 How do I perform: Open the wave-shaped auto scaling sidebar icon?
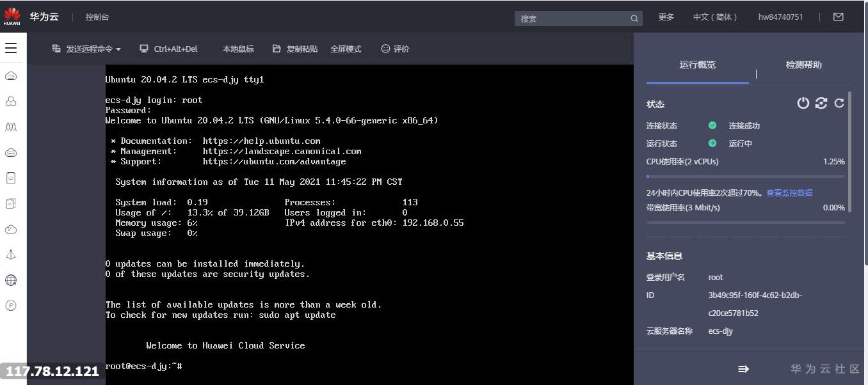[11, 127]
